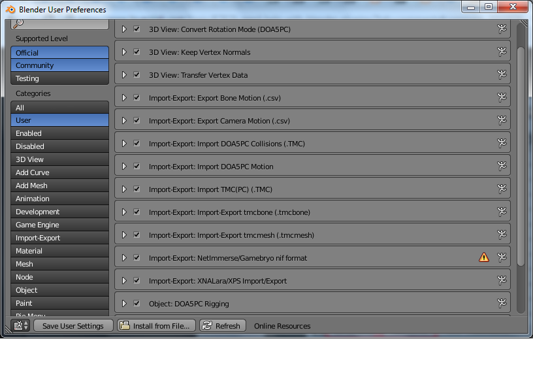This screenshot has width=533, height=392.
Task: Uncheck NetImmerse/Gamebryo nif format addon
Action: coord(137,257)
